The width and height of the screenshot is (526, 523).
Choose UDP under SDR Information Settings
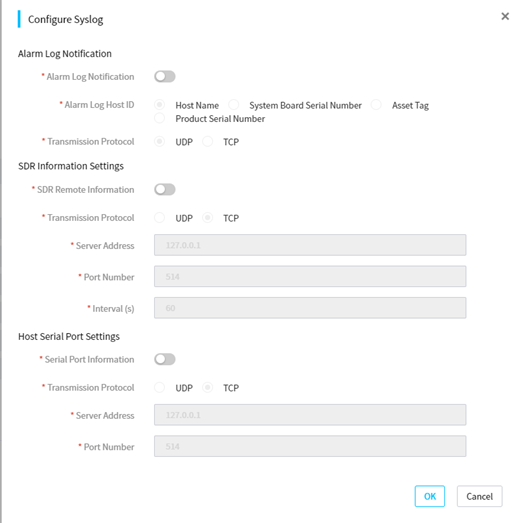point(159,218)
